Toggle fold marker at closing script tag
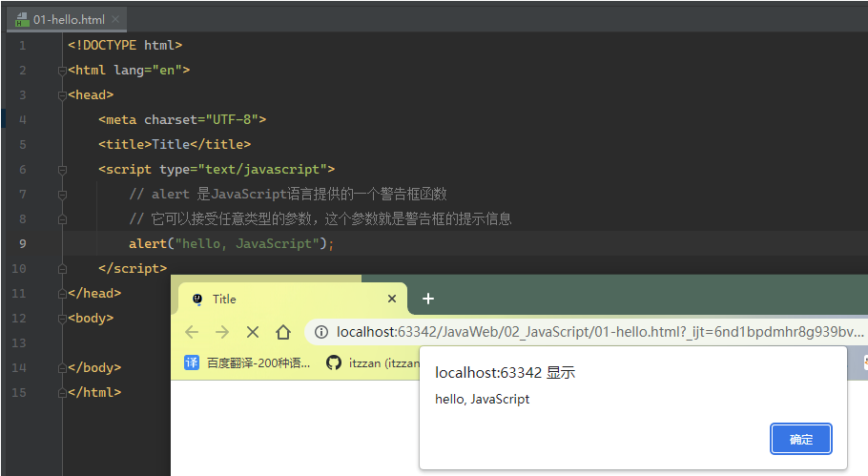This screenshot has width=868, height=476. tap(63, 269)
